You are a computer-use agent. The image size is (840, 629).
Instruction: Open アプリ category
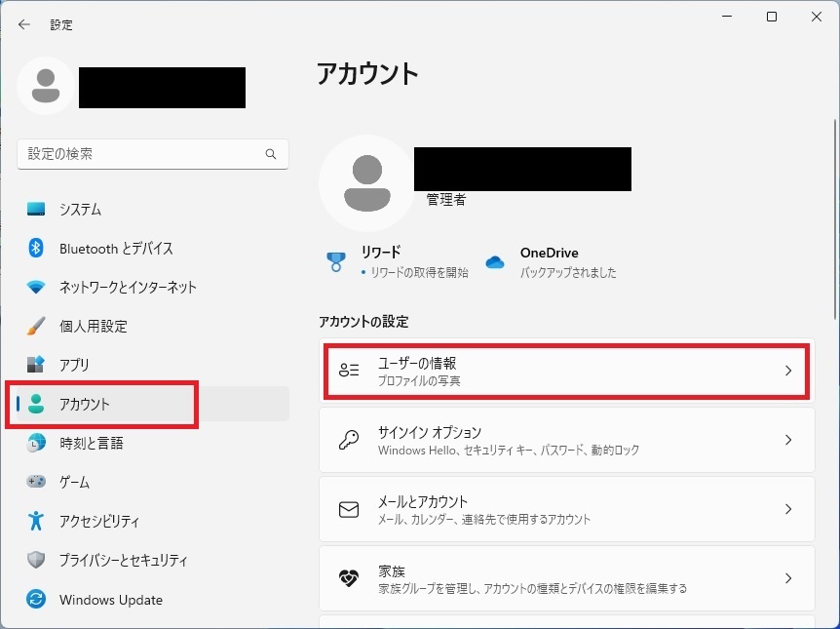pos(153,364)
